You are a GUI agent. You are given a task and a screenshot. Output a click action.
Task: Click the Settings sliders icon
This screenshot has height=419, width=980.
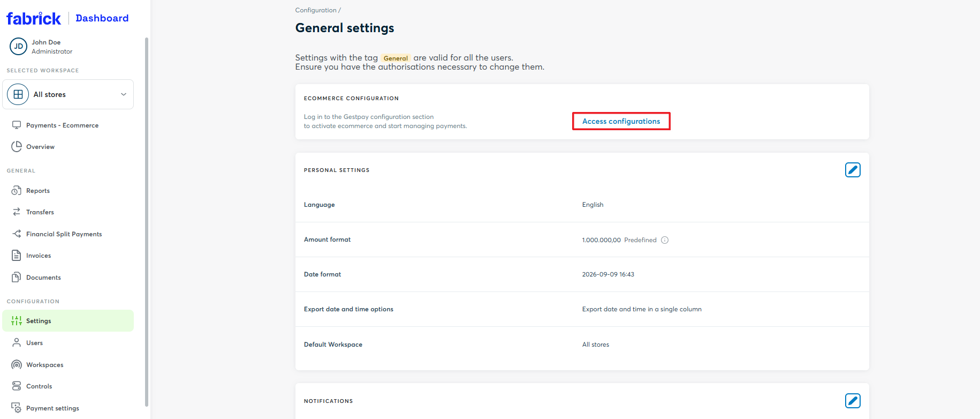coord(17,321)
